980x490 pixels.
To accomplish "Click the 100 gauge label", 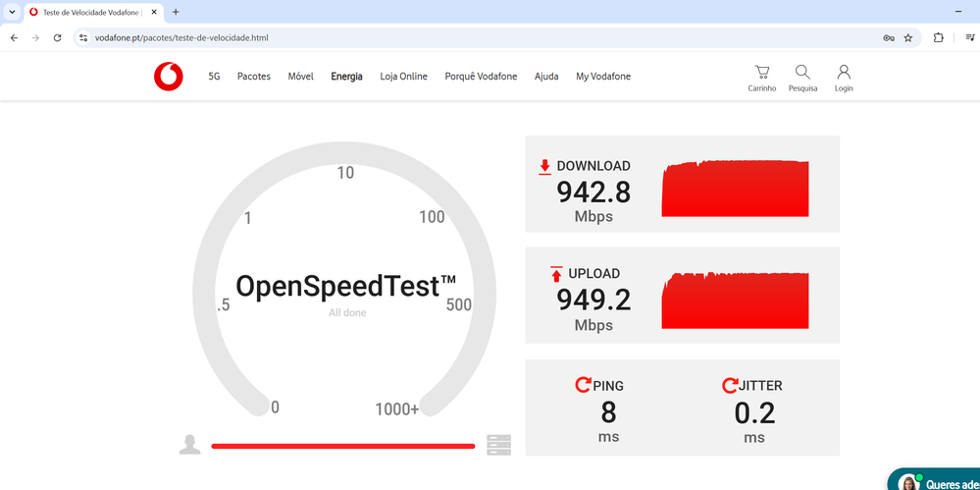I will tap(432, 217).
